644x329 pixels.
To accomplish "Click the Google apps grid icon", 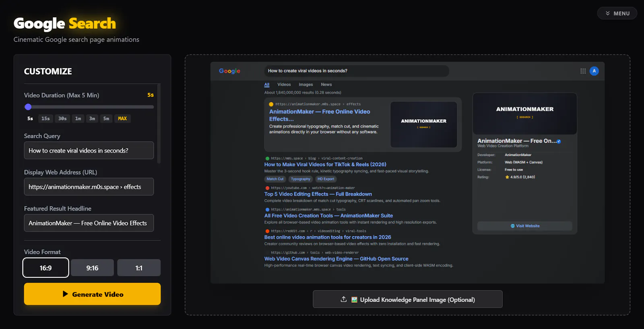I will [x=583, y=71].
